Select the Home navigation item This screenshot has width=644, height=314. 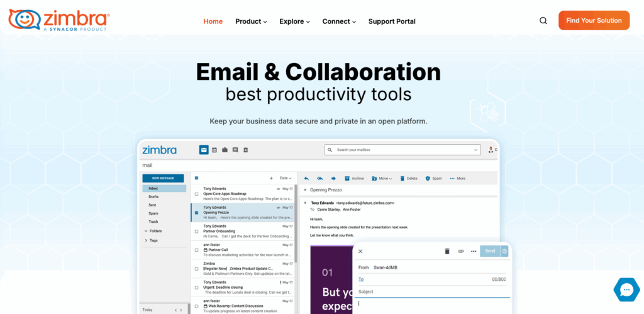pyautogui.click(x=213, y=21)
